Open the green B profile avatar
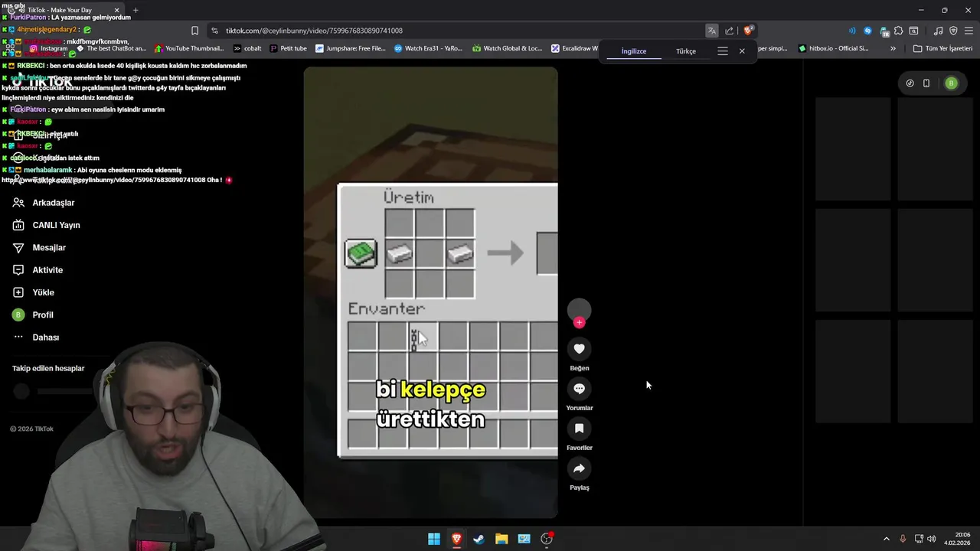 (x=951, y=83)
